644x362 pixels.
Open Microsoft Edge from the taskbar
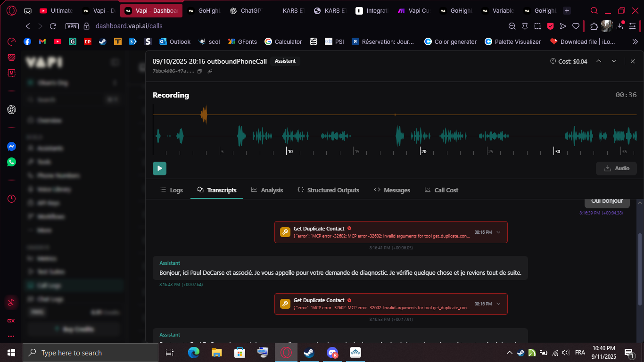coord(193,353)
